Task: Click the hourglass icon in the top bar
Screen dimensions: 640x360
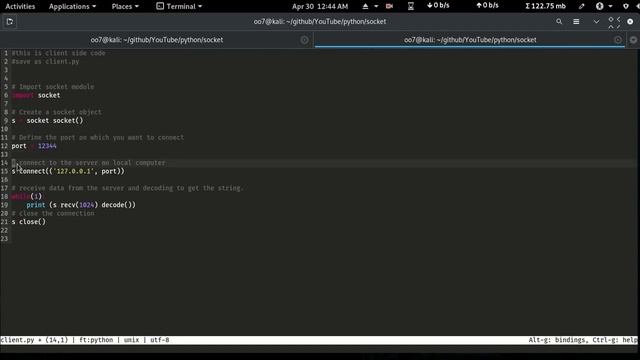Action: click(411, 6)
